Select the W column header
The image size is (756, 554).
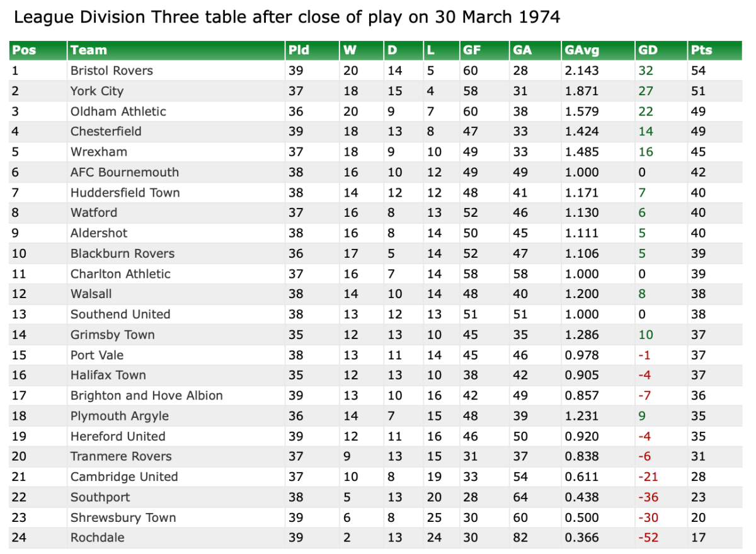(x=348, y=50)
